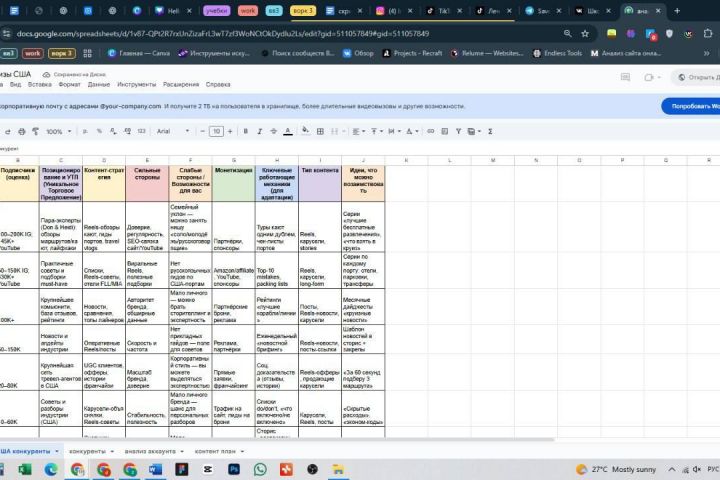The width and height of the screenshot is (720, 480).
Task: Open new browser tab with plus
Action: coord(677,11)
